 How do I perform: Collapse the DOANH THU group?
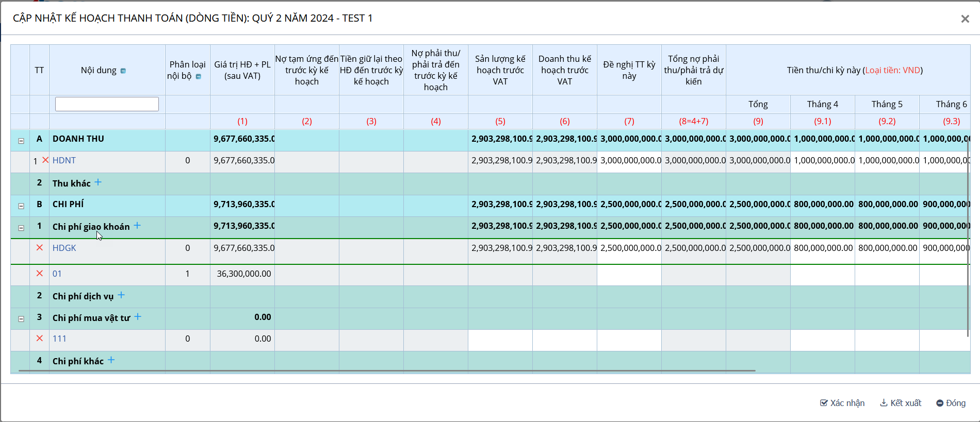[21, 141]
